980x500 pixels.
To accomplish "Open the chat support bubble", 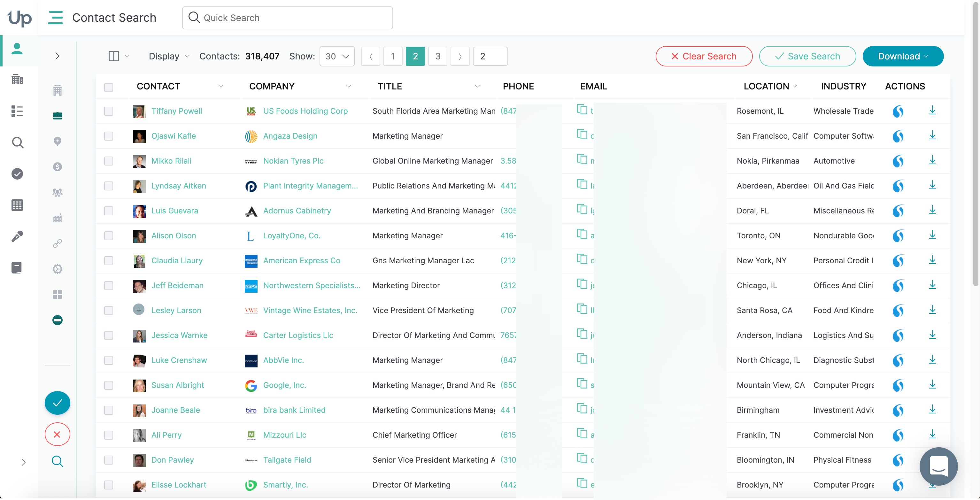I will click(938, 466).
